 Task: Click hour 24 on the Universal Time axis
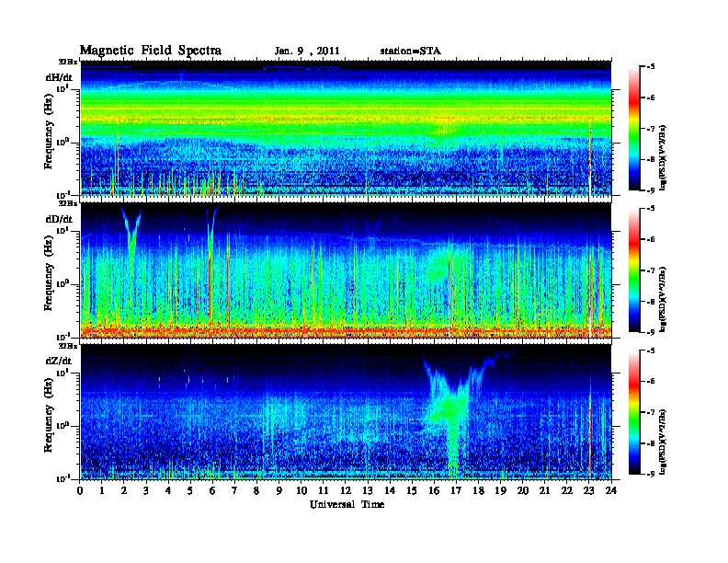(x=611, y=490)
